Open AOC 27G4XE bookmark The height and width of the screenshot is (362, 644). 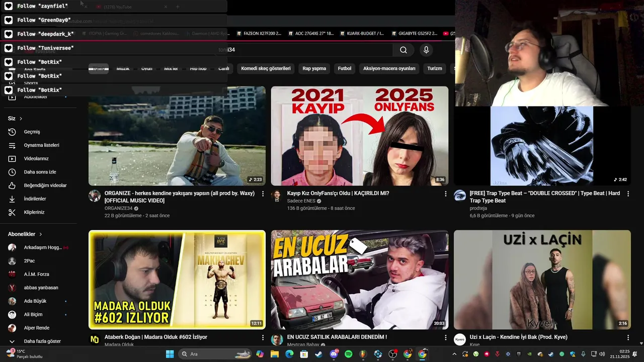pos(310,34)
